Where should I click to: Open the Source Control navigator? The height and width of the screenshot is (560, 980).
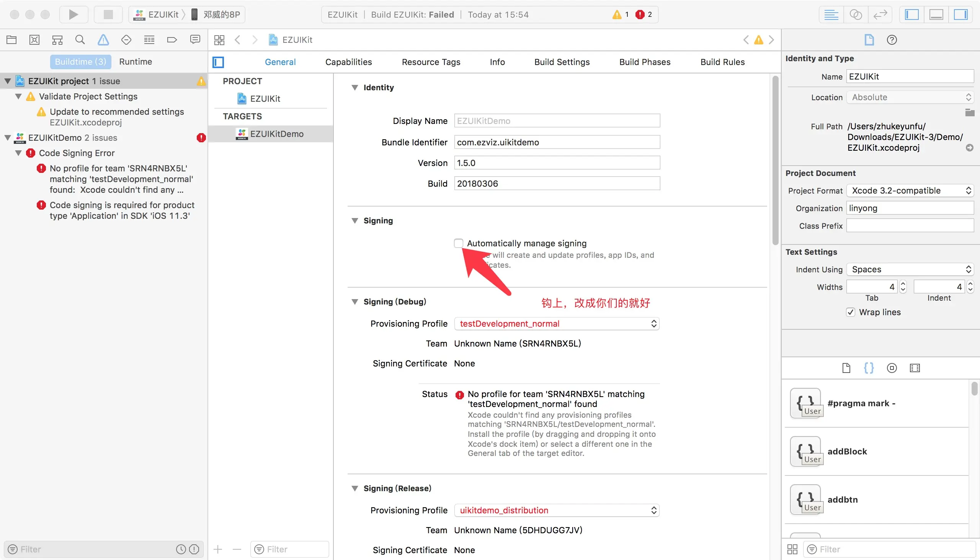point(34,40)
